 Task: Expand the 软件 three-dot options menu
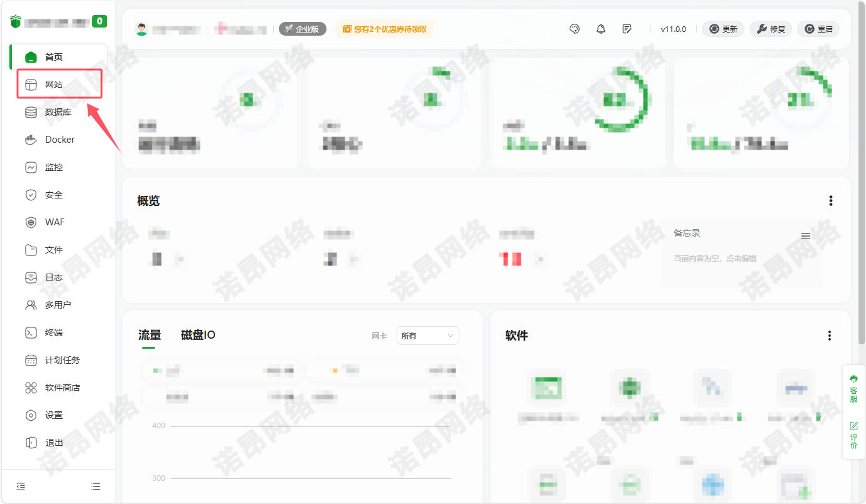[x=830, y=336]
